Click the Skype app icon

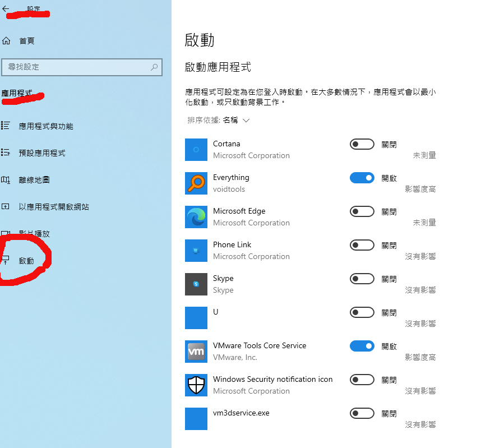[196, 284]
